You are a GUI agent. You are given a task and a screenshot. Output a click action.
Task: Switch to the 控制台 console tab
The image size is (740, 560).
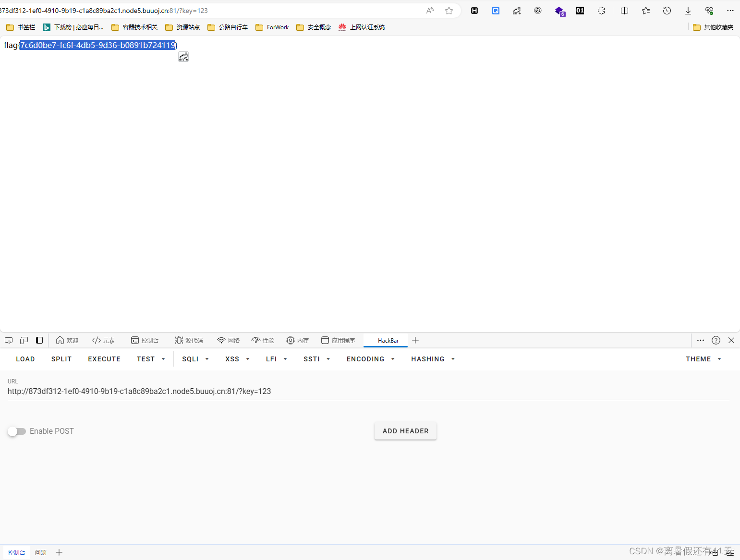tap(145, 340)
